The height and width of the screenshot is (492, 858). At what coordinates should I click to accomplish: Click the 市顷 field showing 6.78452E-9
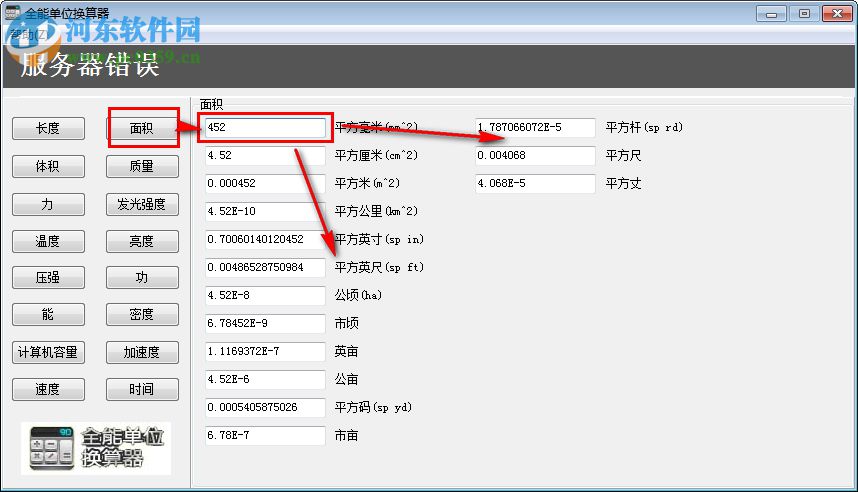click(x=265, y=323)
